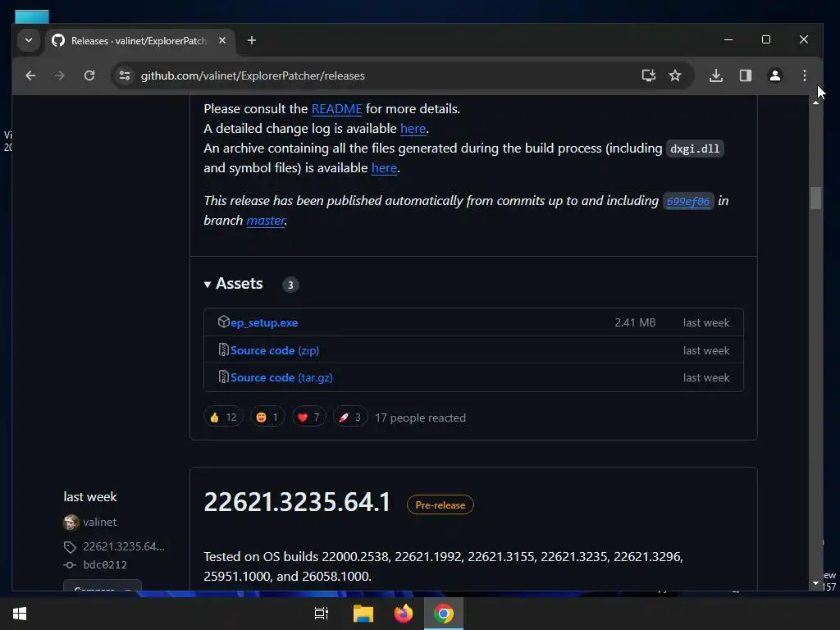Click the address bar URL
The width and height of the screenshot is (840, 630).
pos(253,75)
